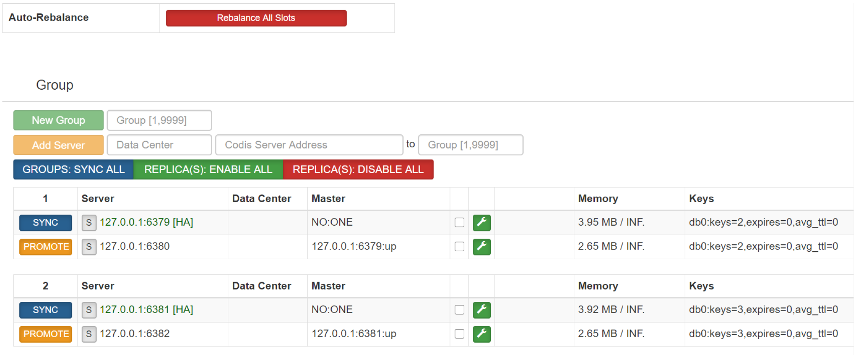Click the S badge beside 127.0.0.1:6379
Image resolution: width=868 pixels, height=362 pixels.
89,223
